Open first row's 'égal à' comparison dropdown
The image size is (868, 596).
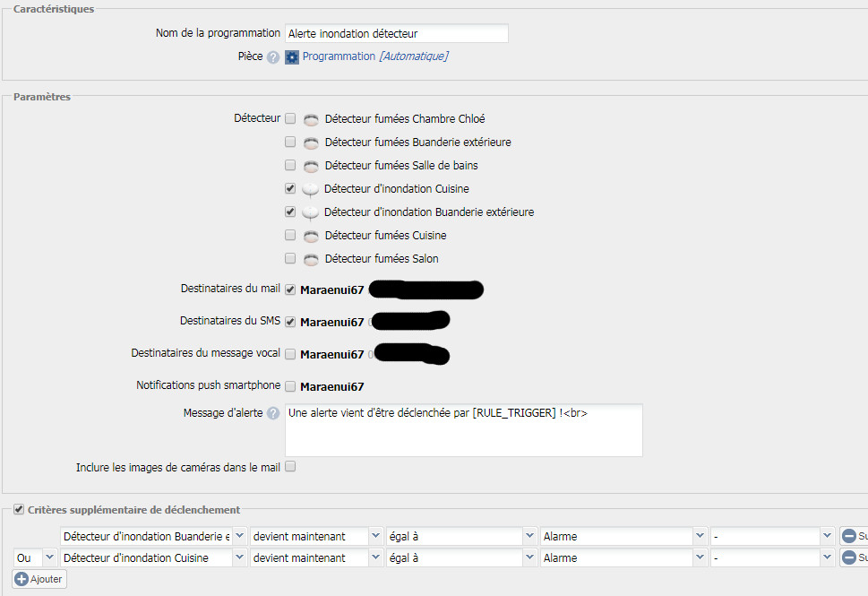[461, 536]
